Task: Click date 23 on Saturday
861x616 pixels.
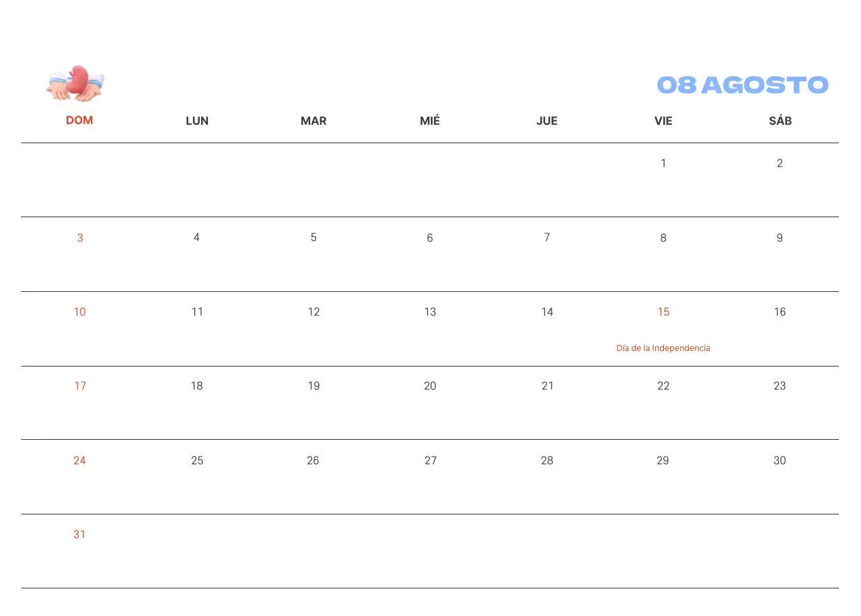Action: 780,386
